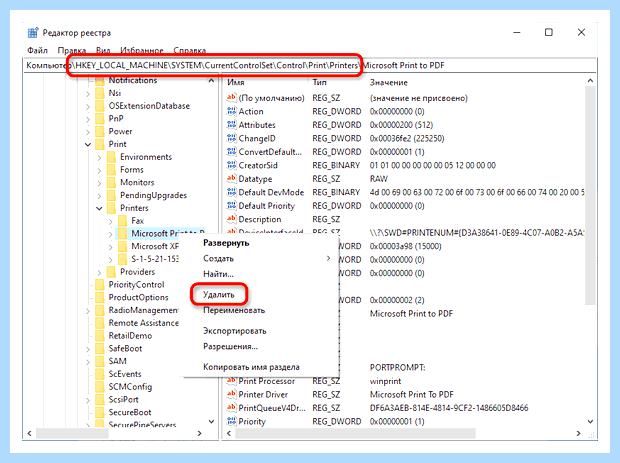Open the Избранное menu
Viewport: 620px width, 463px height.
(142, 51)
